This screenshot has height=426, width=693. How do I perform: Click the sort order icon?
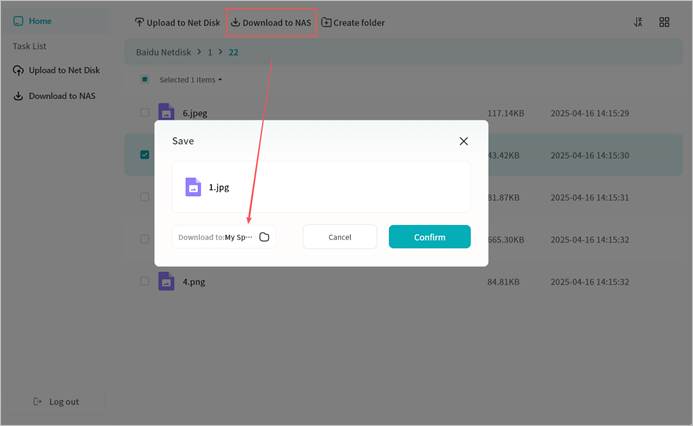click(x=638, y=22)
